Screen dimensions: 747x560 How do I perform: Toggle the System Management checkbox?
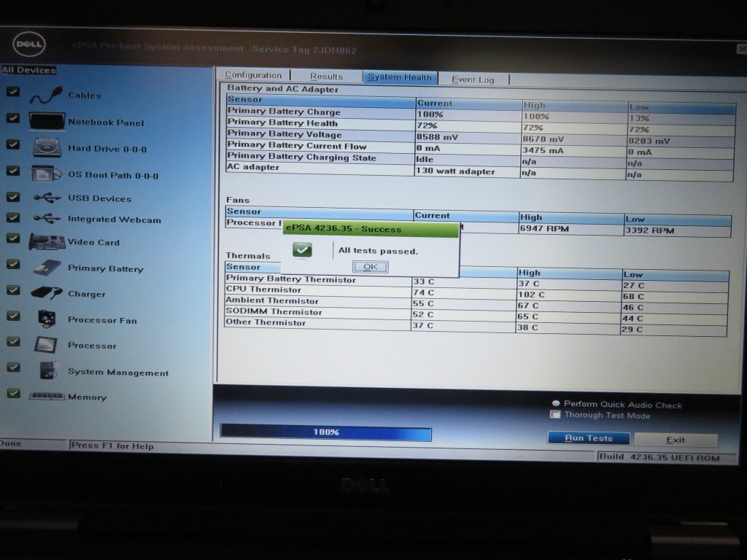pos(13,367)
